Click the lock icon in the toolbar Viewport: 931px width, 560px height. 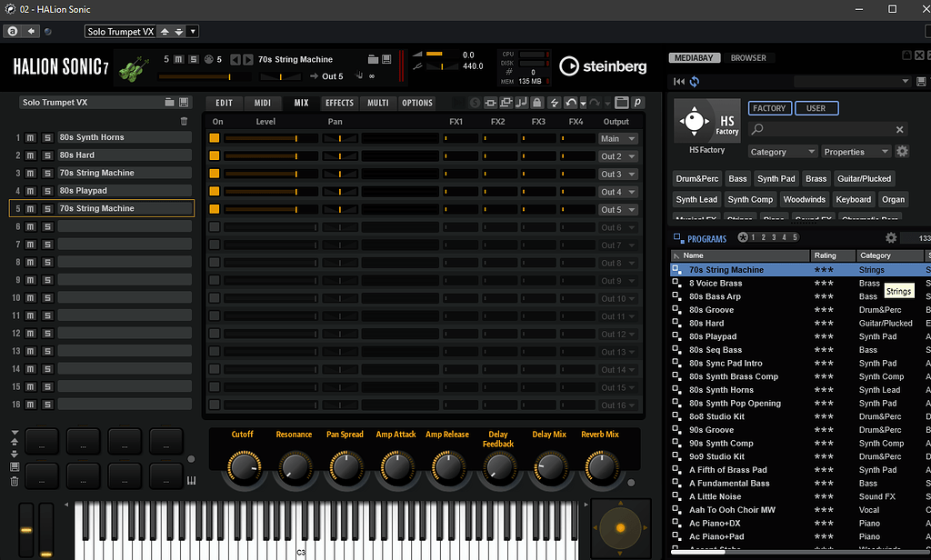[536, 102]
